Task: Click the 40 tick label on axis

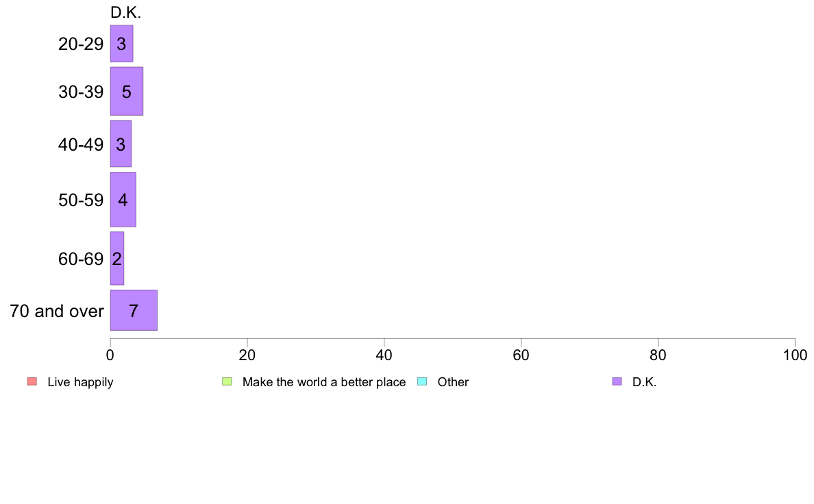Action: 384,355
